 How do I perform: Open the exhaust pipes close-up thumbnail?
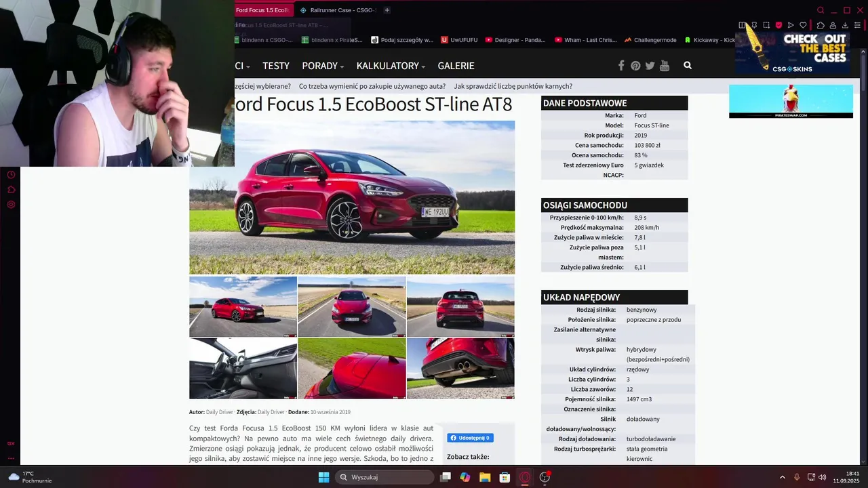[460, 369]
